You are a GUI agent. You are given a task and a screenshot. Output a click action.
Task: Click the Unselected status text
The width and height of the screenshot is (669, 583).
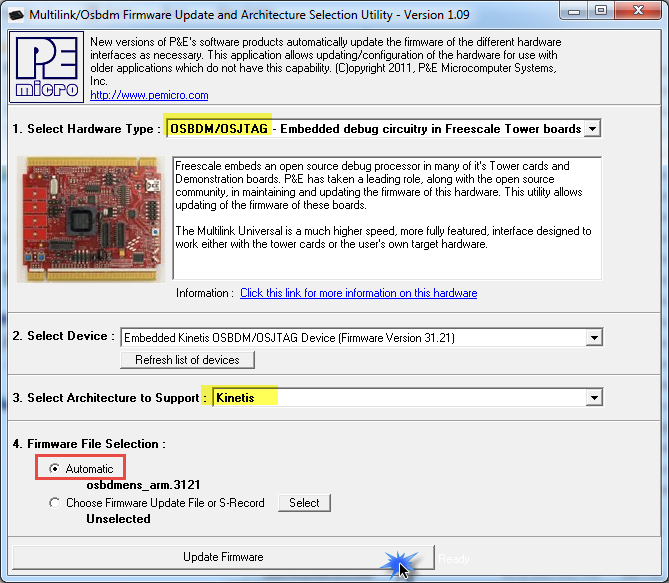coord(119,519)
